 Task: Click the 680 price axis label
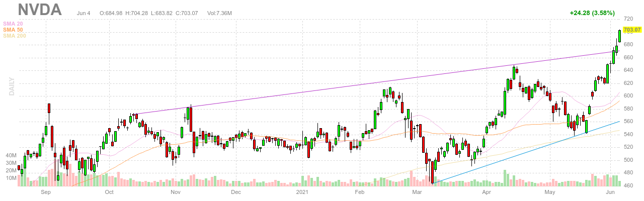[628, 44]
